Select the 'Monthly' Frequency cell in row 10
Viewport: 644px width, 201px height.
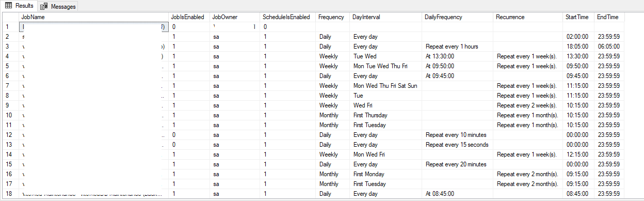click(x=333, y=115)
